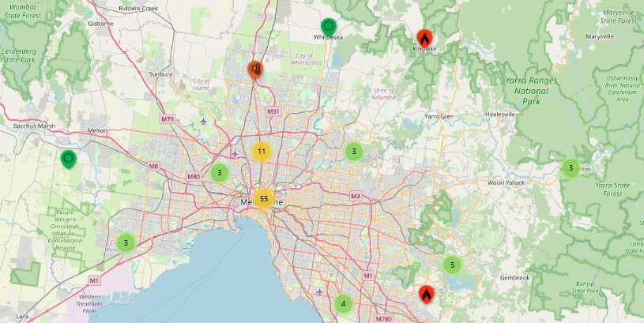Open the green cluster labeled 5

[x=452, y=265]
